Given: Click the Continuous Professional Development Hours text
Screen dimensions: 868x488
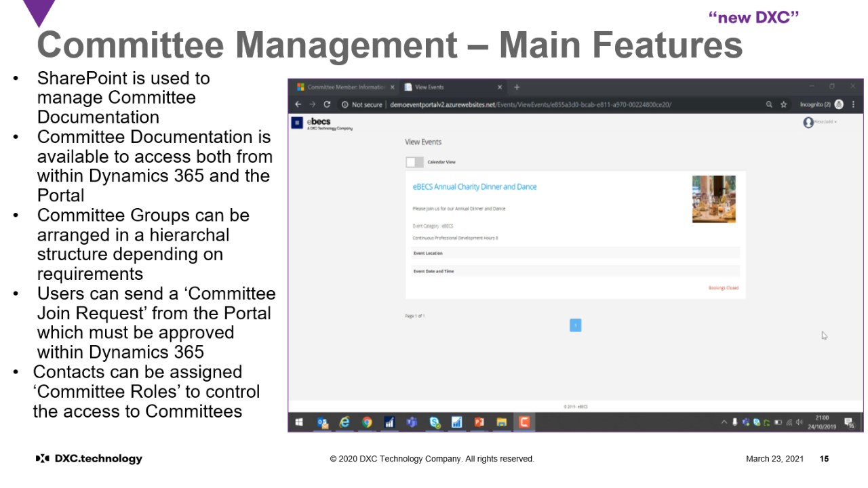Looking at the screenshot, I should point(455,238).
